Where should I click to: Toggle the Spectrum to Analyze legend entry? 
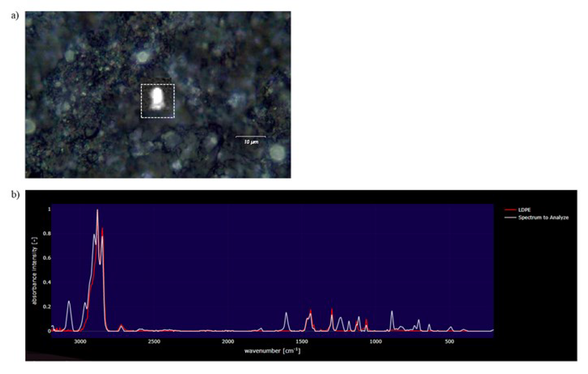click(543, 217)
